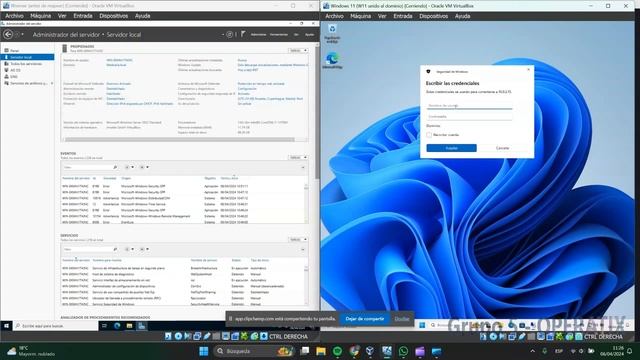
Task: Click the server VM taskbar search box
Action: 56,326
